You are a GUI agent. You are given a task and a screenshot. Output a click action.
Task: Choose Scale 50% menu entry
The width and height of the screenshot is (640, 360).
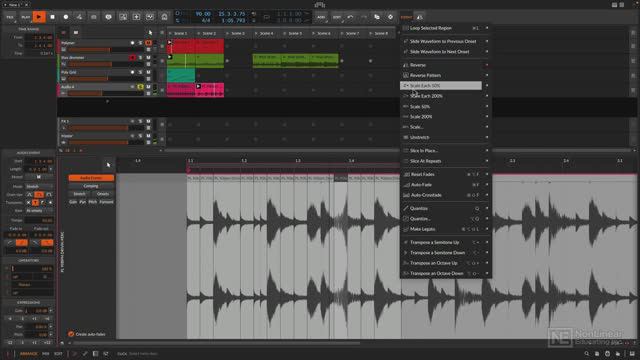point(446,107)
